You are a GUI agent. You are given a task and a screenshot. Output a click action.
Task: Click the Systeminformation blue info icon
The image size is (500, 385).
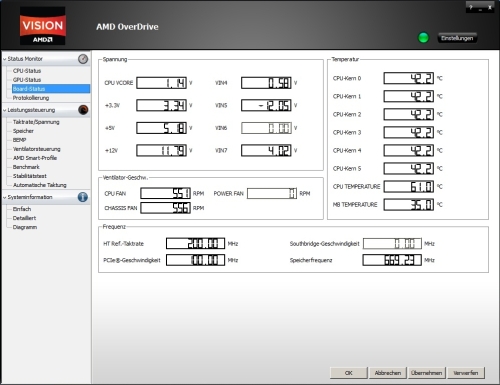point(83,197)
